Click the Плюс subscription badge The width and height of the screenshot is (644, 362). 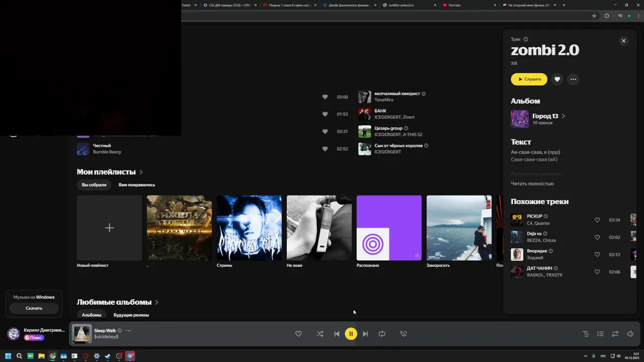coord(34,337)
